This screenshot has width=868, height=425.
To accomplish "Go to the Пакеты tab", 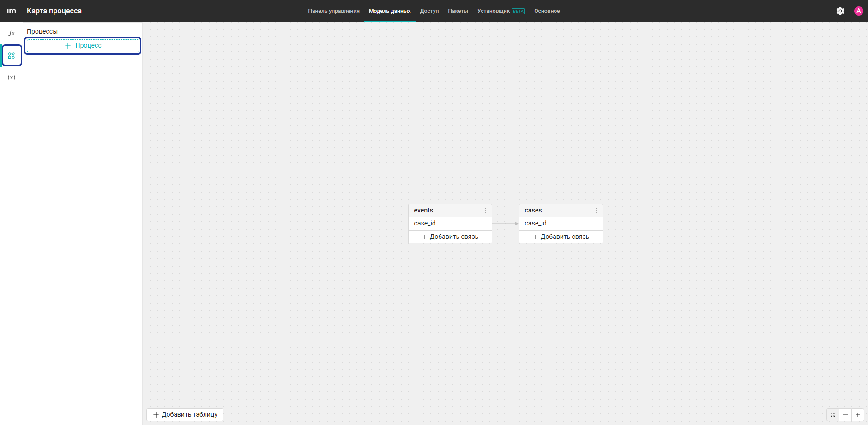I will tap(458, 11).
